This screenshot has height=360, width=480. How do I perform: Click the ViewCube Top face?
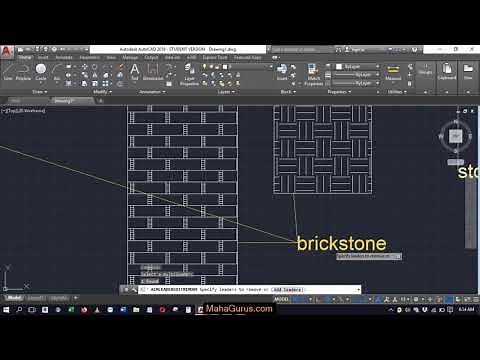pyautogui.click(x=455, y=136)
